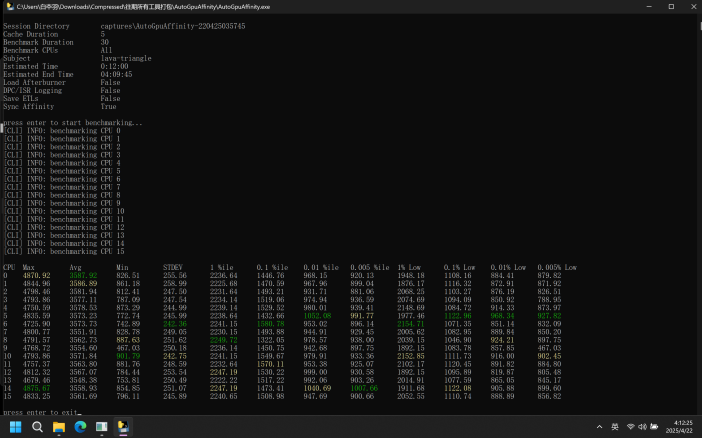Click the estimated time '0:12:00'
This screenshot has width=702, height=438.
point(114,66)
